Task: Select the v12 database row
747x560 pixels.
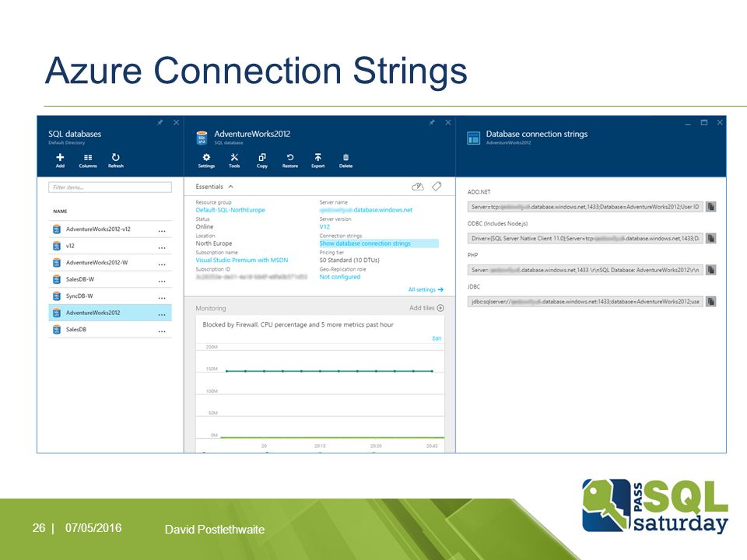Action: (x=110, y=246)
